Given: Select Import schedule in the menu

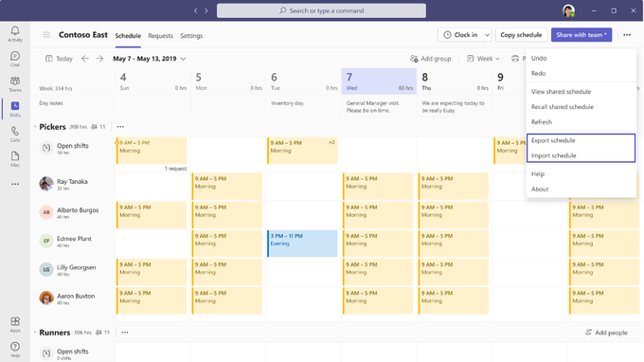Looking at the screenshot, I should pyautogui.click(x=581, y=155).
